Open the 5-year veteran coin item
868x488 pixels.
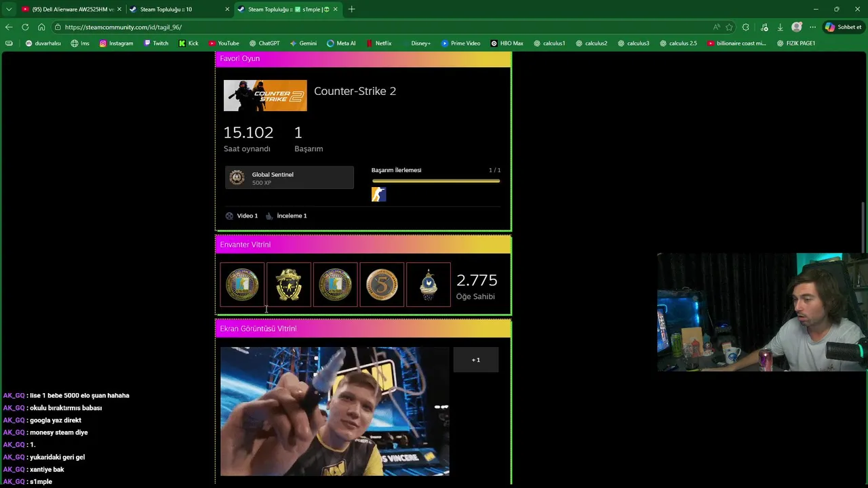[382, 285]
